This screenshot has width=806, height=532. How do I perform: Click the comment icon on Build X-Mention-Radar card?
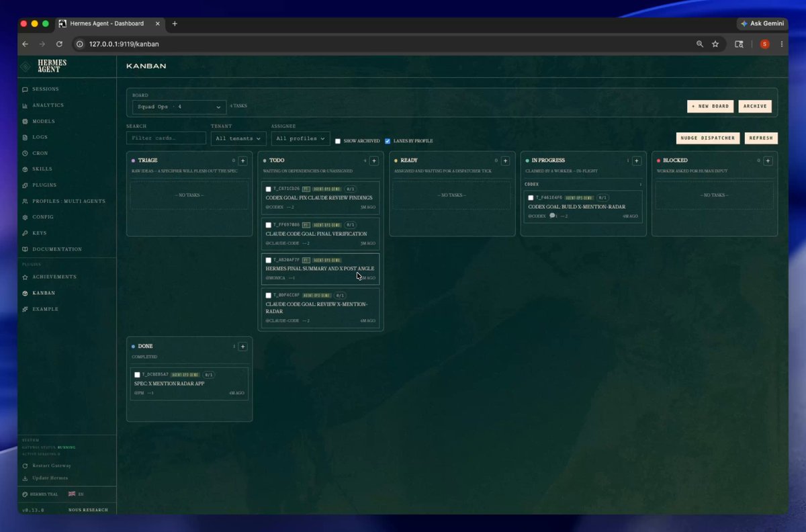click(x=552, y=216)
